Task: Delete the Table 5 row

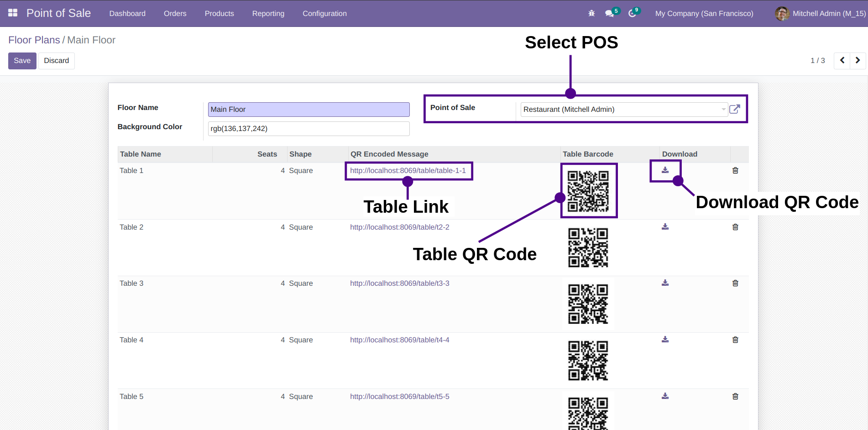Action: coord(735,396)
